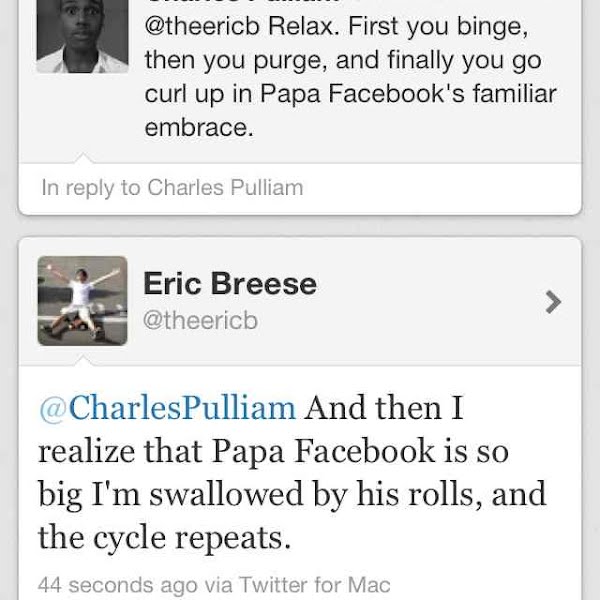Tap Eric Breese's avatar picture
This screenshot has width=600, height=600.
tap(82, 301)
